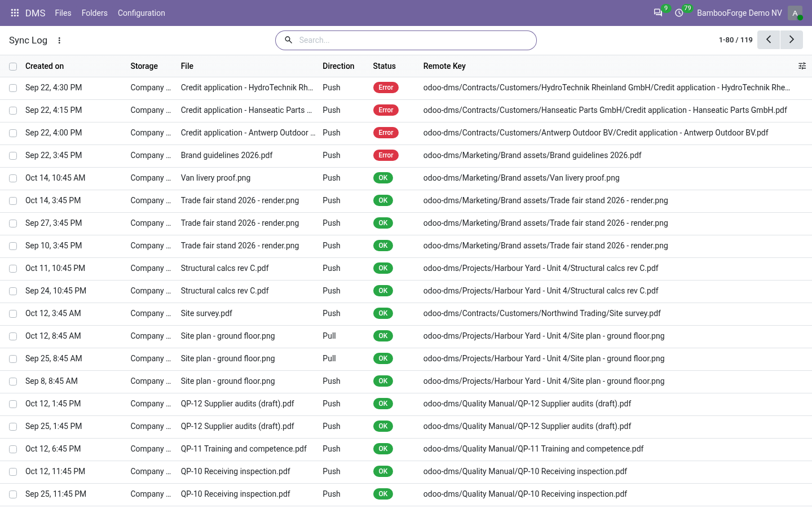This screenshot has height=508, width=812.
Task: Click the search magnifier icon
Action: click(288, 40)
